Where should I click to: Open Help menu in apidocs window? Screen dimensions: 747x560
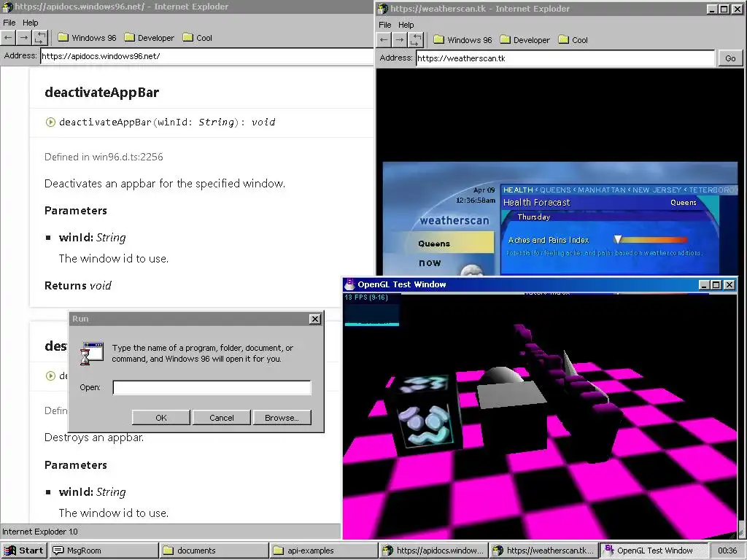30,23
